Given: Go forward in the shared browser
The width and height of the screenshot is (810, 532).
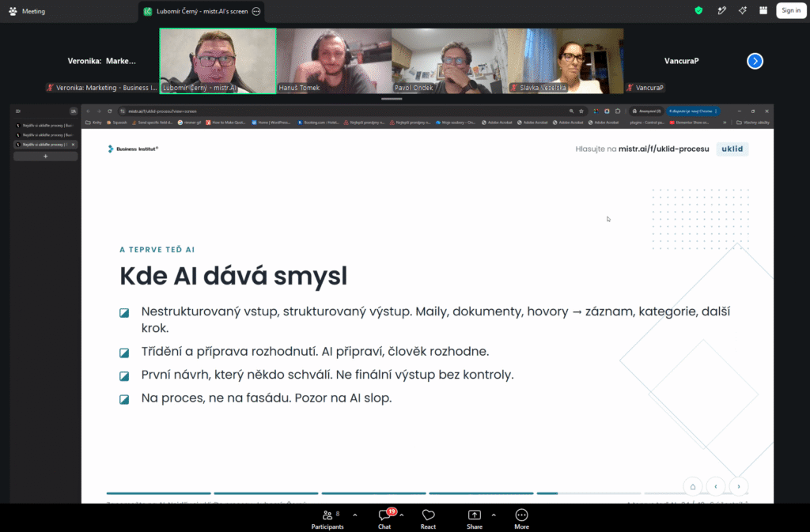Looking at the screenshot, I should [99, 111].
